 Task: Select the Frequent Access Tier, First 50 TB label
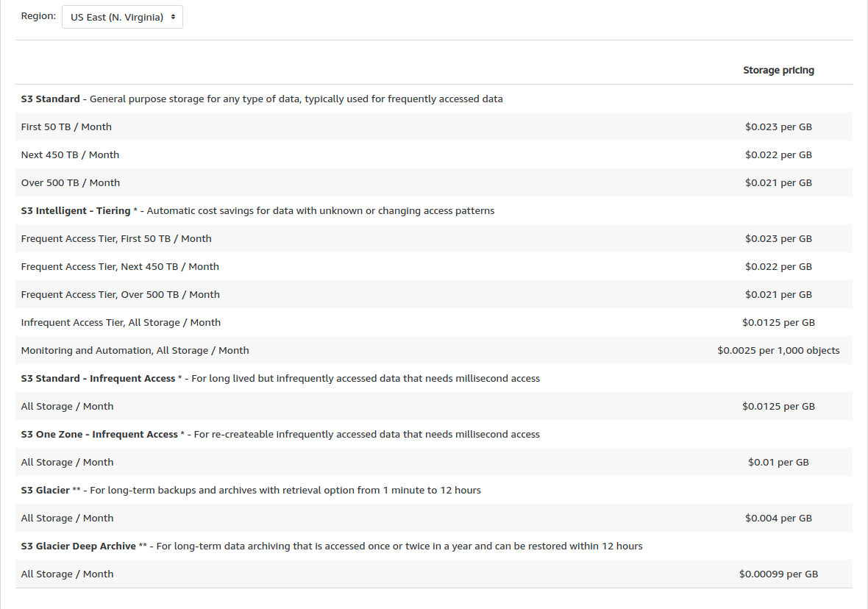click(116, 238)
